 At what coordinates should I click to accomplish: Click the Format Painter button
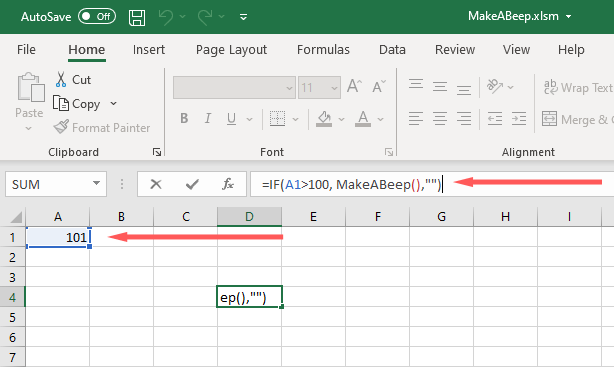102,128
